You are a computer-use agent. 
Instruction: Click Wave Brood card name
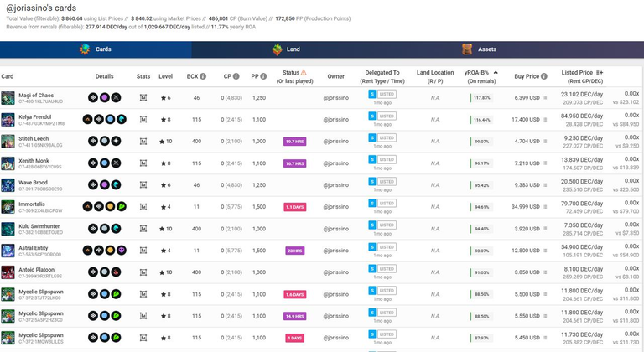pos(33,183)
